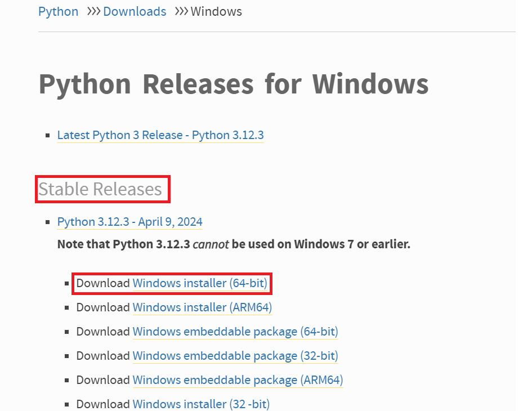The width and height of the screenshot is (532, 411).
Task: Click the red-highlighted 64-bit installer row
Action: (172, 283)
